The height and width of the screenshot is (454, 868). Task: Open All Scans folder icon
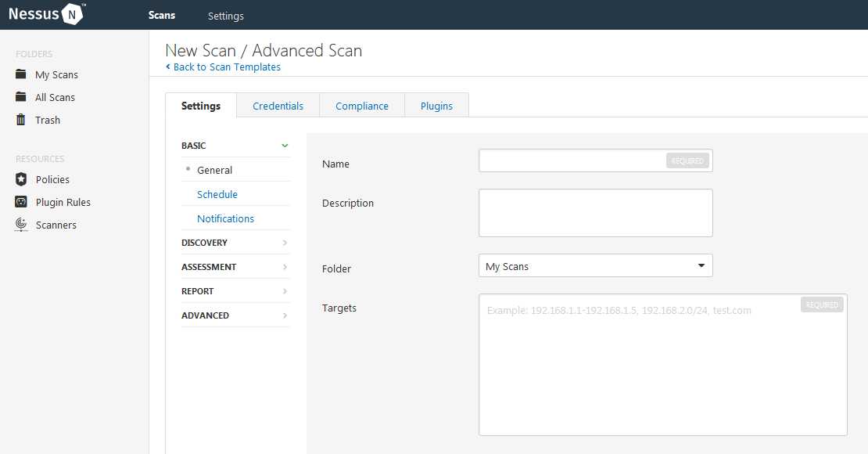point(21,96)
